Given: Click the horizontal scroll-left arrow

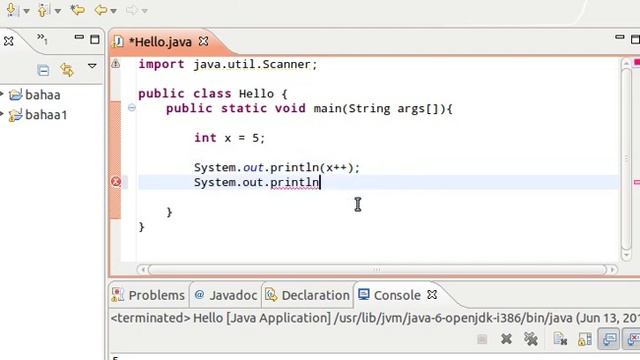Looking at the screenshot, I should [x=142, y=270].
